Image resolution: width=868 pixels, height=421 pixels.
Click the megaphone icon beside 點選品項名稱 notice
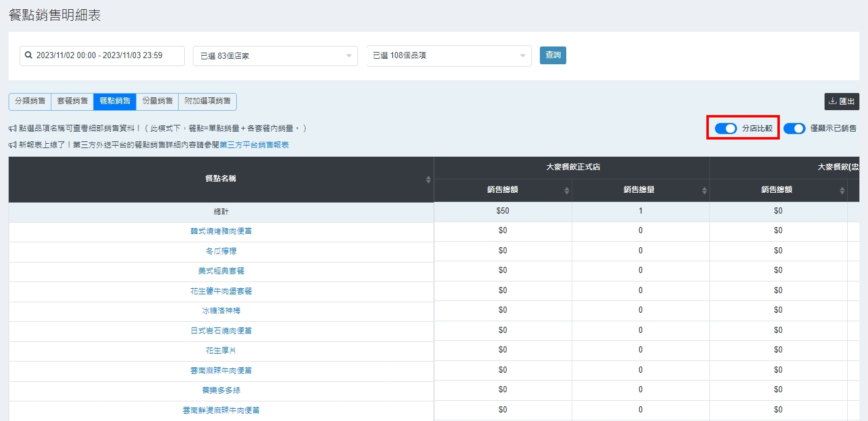[x=13, y=129]
